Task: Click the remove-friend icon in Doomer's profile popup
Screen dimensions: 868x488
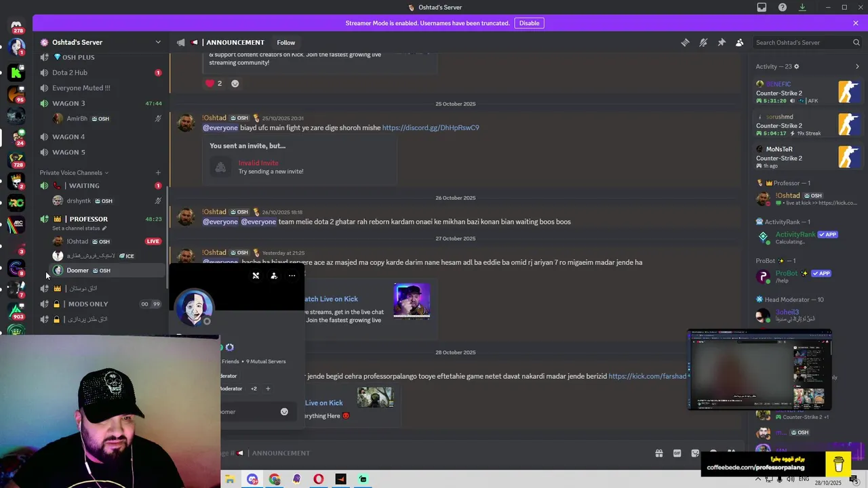Action: pos(256,276)
